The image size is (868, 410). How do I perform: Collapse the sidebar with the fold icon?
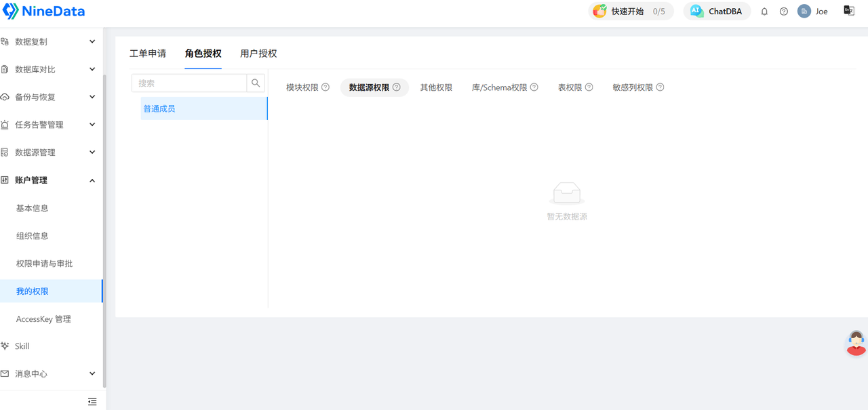tap(92, 402)
